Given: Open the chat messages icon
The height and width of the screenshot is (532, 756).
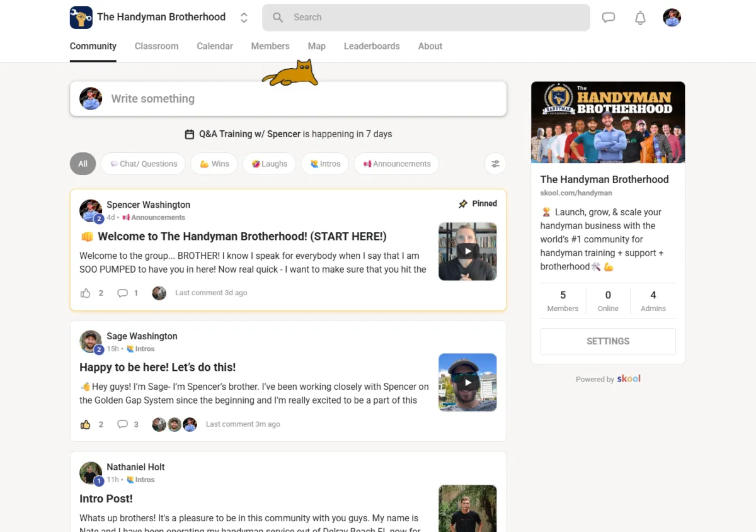Looking at the screenshot, I should tap(609, 18).
